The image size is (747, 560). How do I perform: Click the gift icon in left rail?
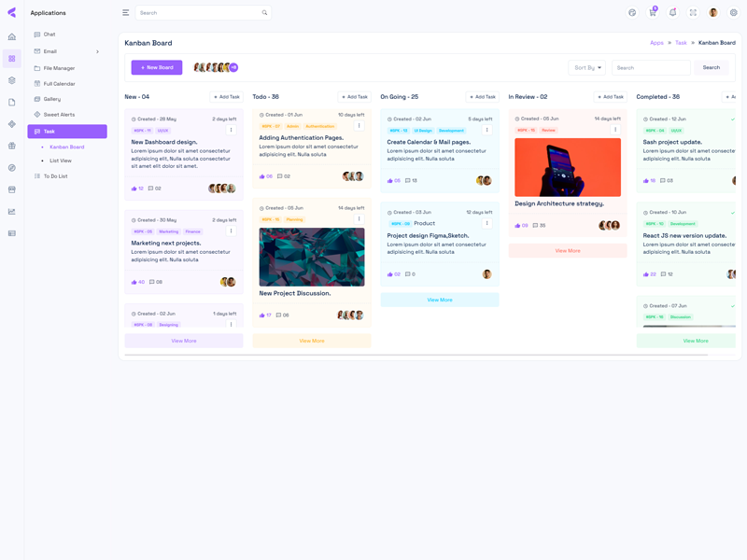[x=12, y=146]
